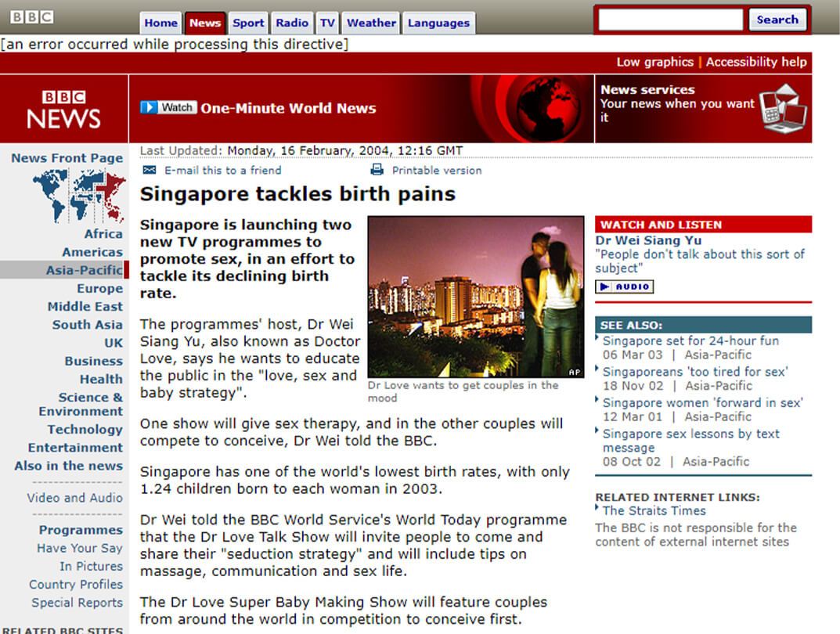
Task: Select Americas in the sidebar
Action: click(x=92, y=252)
